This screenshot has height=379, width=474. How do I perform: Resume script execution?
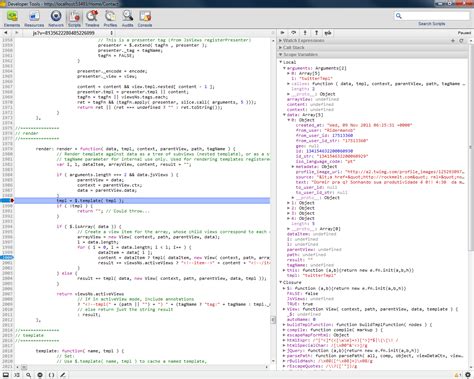point(282,33)
